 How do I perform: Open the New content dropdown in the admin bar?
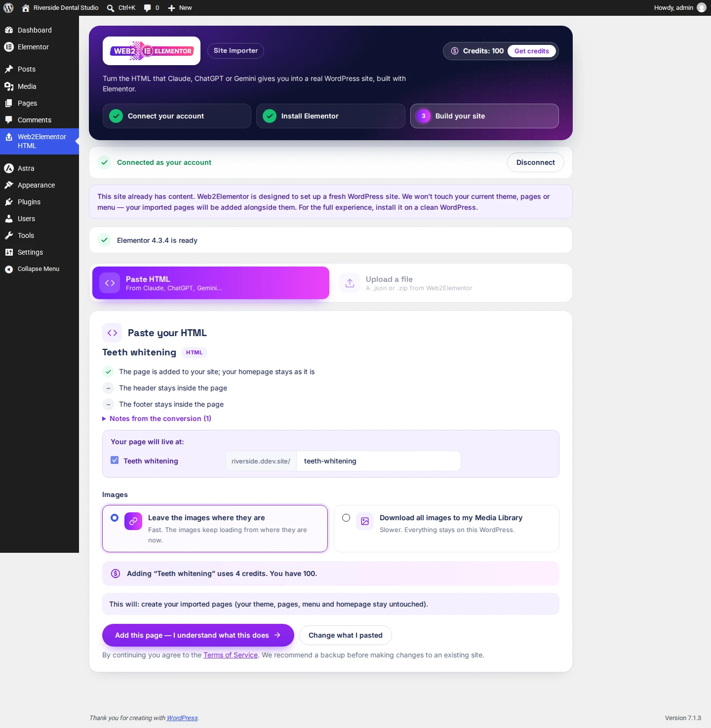(x=180, y=8)
